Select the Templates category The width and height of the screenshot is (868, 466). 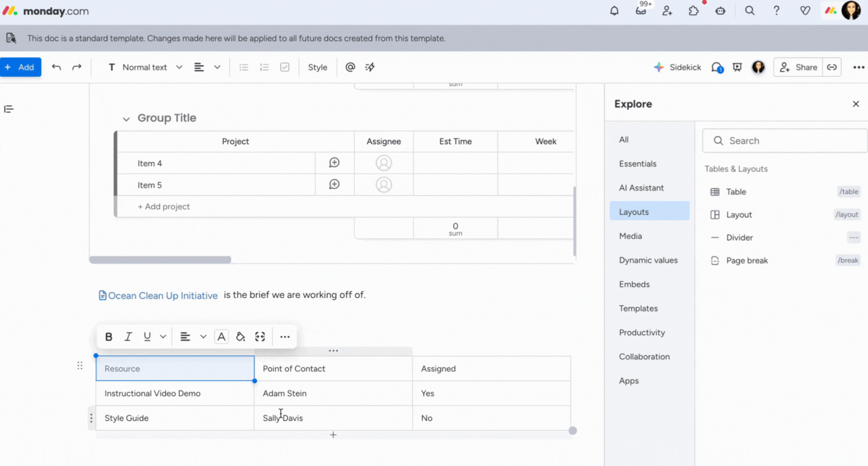649,308
